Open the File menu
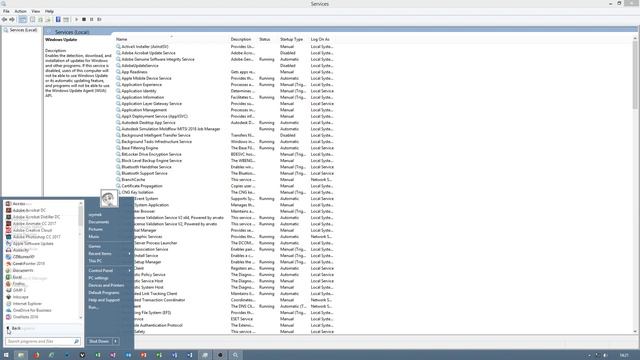Screen dimensions: 640x360 tap(6, 11)
